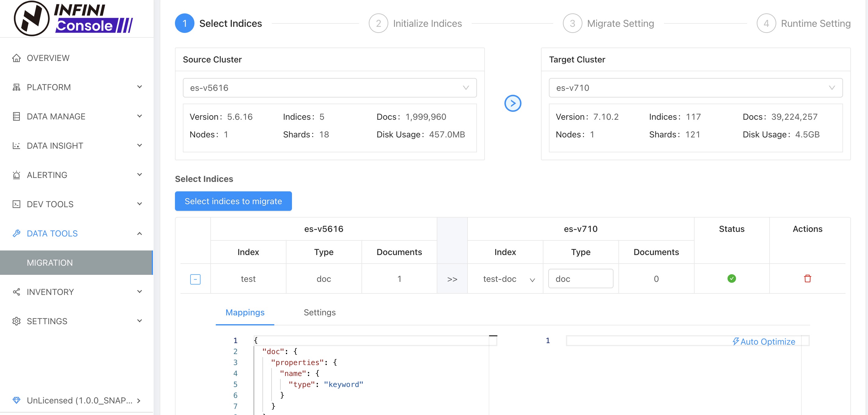Click the Auto Optimize lightning icon

736,341
